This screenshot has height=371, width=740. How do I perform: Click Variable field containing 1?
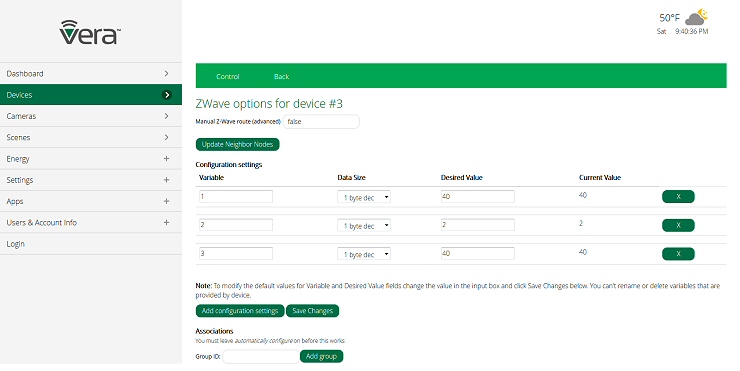235,196
